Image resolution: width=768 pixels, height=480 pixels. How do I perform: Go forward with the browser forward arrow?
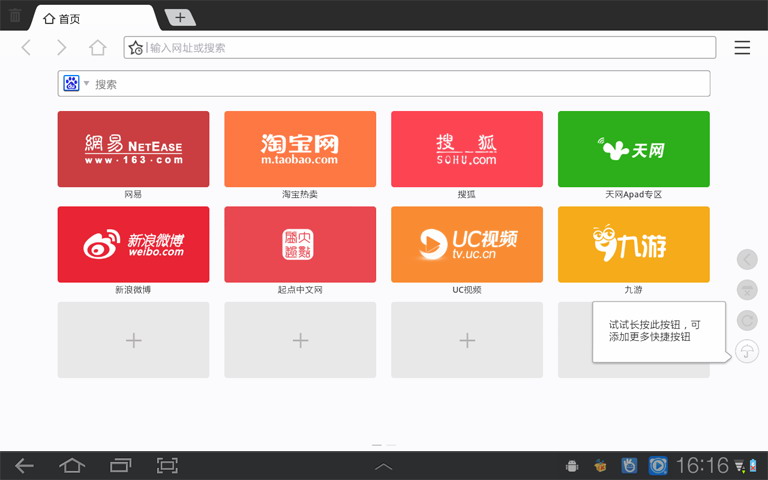point(61,48)
